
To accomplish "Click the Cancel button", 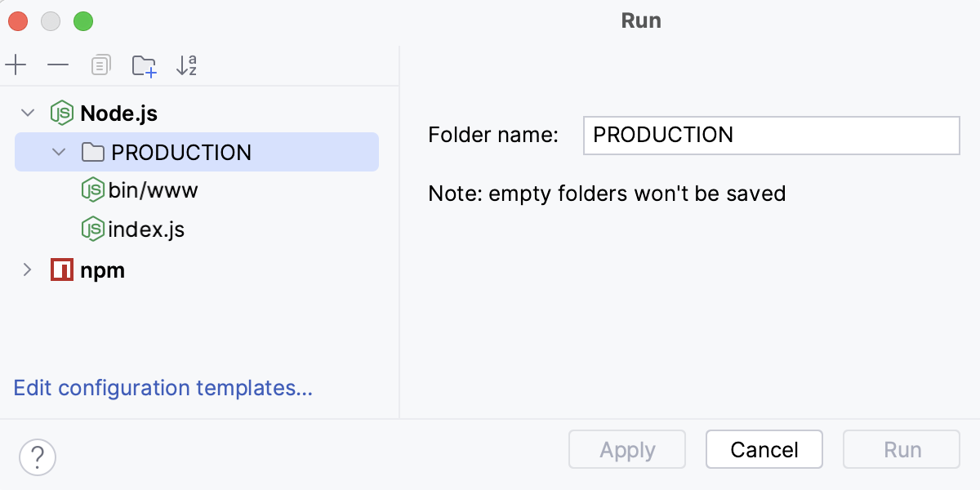I will point(764,449).
